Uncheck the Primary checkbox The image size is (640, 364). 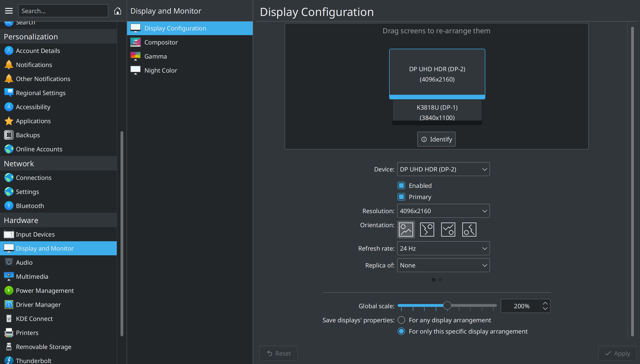pyautogui.click(x=401, y=197)
